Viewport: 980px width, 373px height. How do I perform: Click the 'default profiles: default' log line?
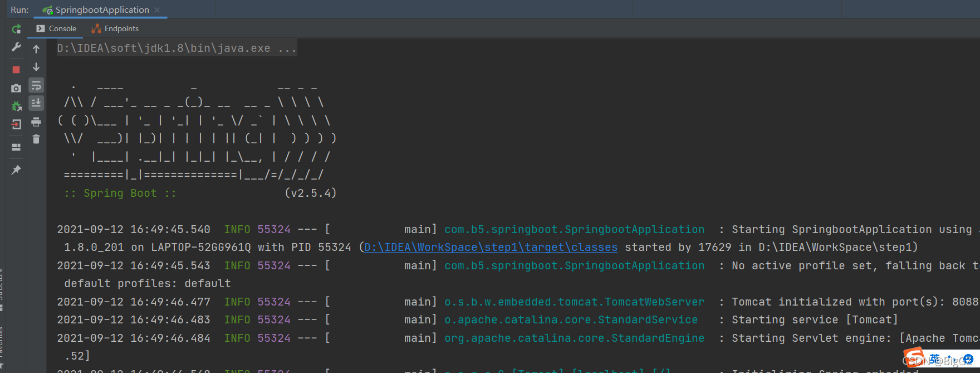point(148,283)
